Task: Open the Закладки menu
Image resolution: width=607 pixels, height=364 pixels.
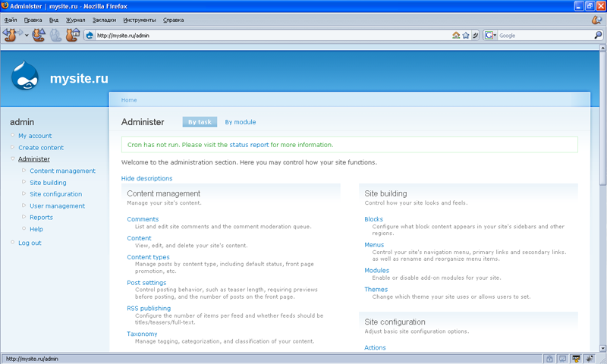Action: coord(104,20)
